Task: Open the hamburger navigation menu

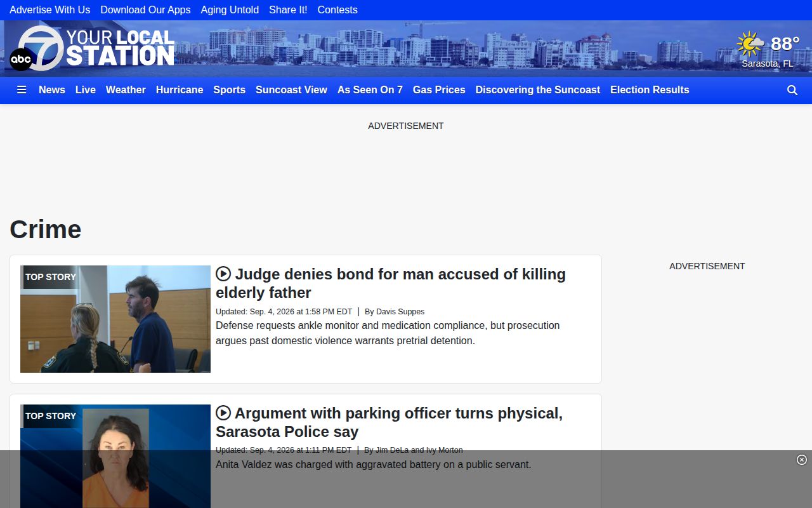Action: click(22, 90)
